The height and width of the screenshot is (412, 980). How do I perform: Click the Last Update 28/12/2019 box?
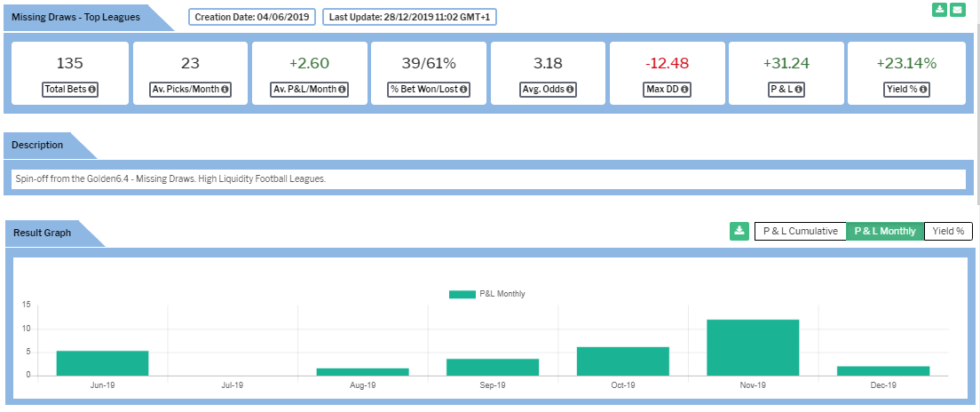(409, 17)
